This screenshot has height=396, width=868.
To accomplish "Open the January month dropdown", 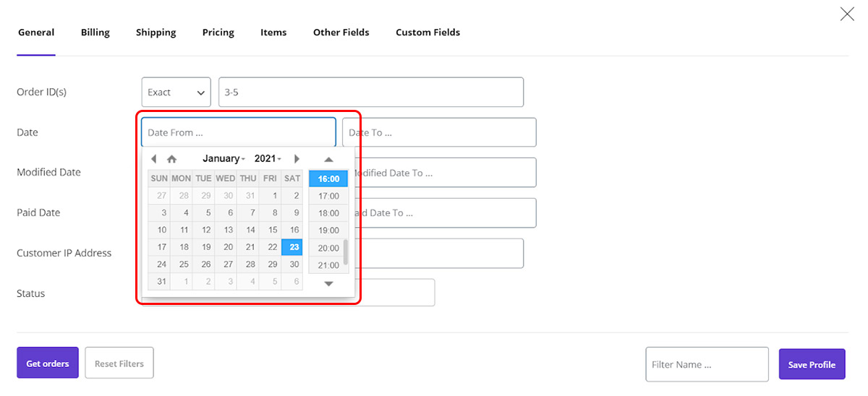I will [x=224, y=159].
